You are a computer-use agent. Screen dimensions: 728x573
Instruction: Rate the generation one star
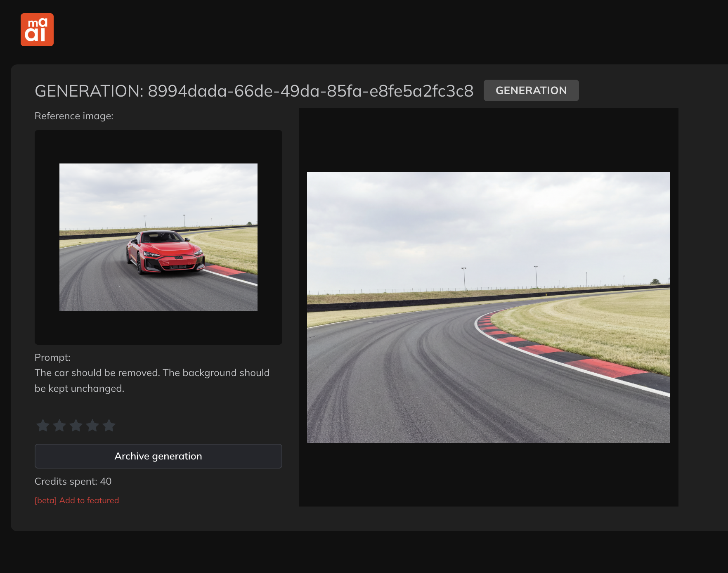pyautogui.click(x=43, y=425)
